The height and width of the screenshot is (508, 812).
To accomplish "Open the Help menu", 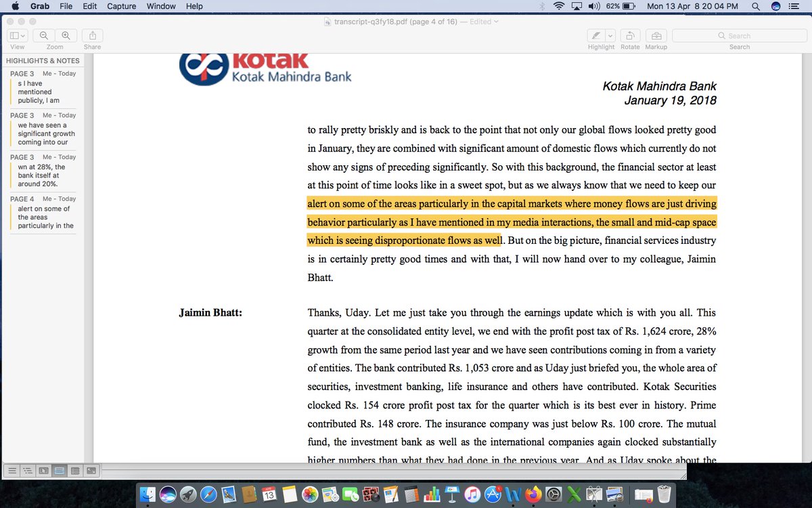I will point(194,6).
